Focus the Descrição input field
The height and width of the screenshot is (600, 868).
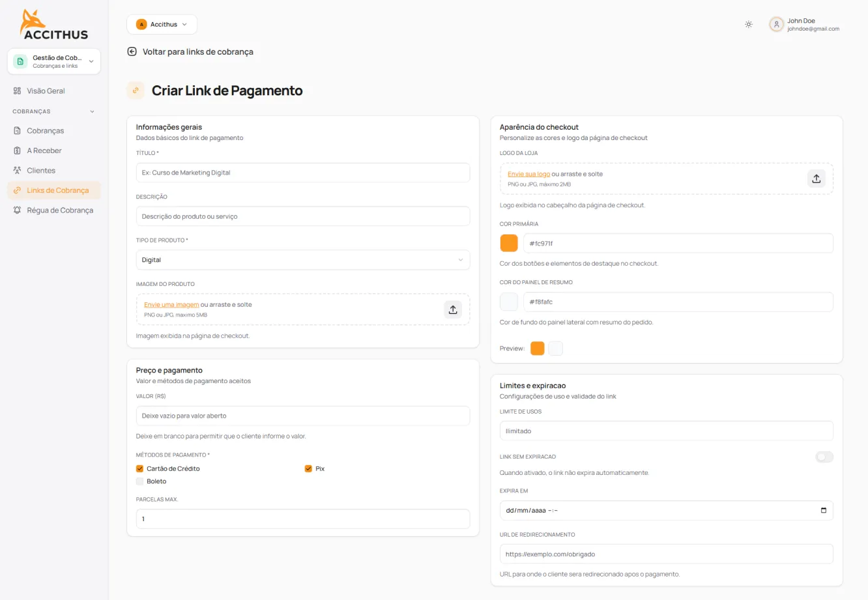coord(303,216)
